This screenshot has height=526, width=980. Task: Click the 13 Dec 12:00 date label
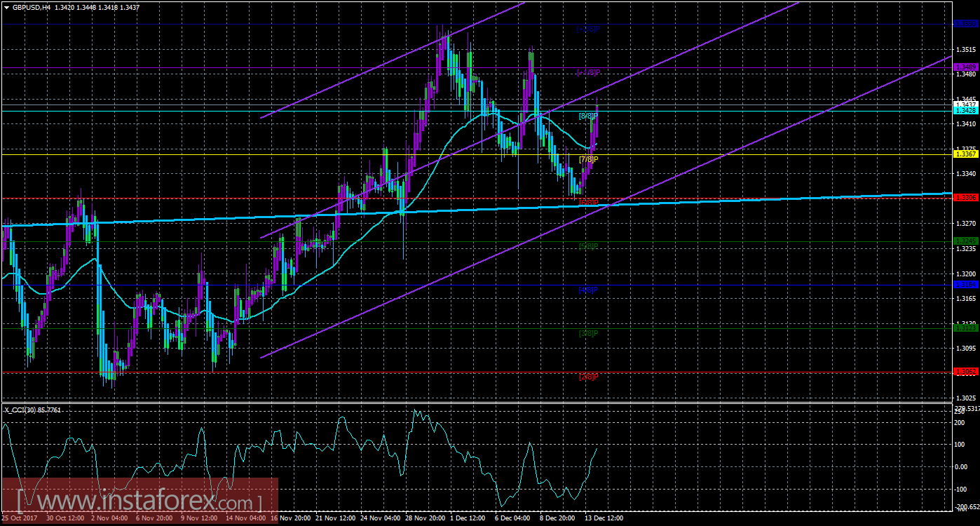click(x=604, y=518)
